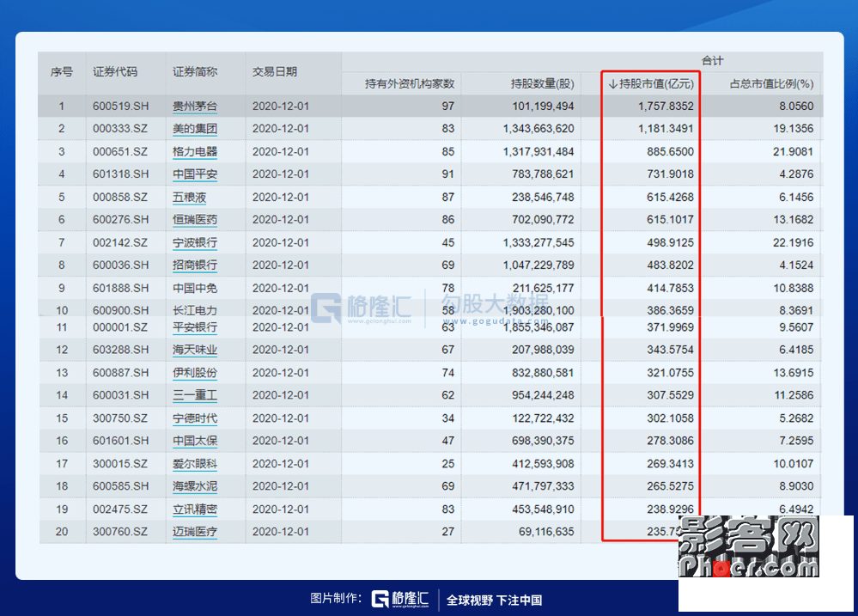This screenshot has width=858, height=616.
Task: Sort by 持有外资机构家数 column header
Action: tap(410, 84)
